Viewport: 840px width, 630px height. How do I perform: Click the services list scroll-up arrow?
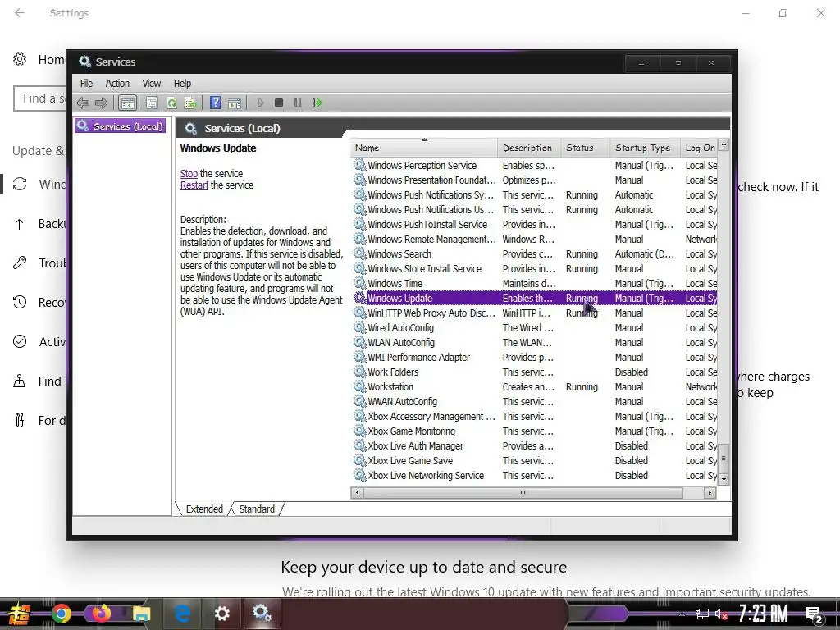pyautogui.click(x=724, y=144)
